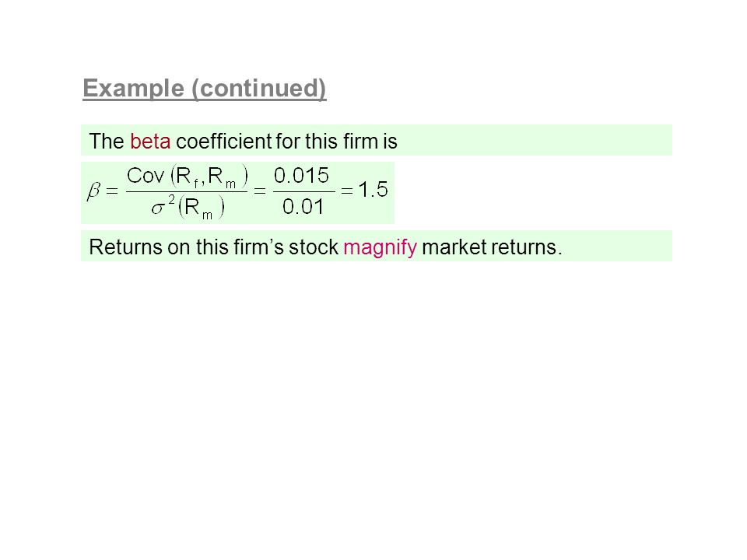This screenshot has width=747, height=560.
Task: Click the sigma squared symbol in the denominator
Action: [x=163, y=205]
